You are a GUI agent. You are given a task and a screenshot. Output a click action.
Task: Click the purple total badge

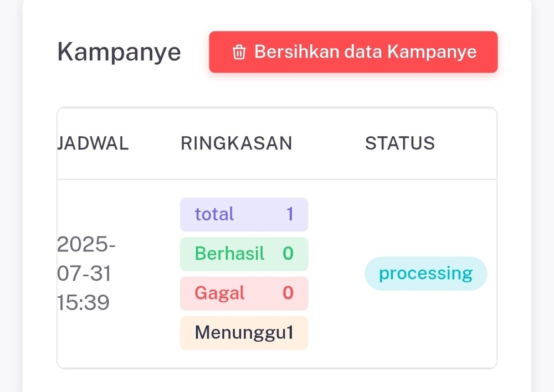(x=244, y=215)
